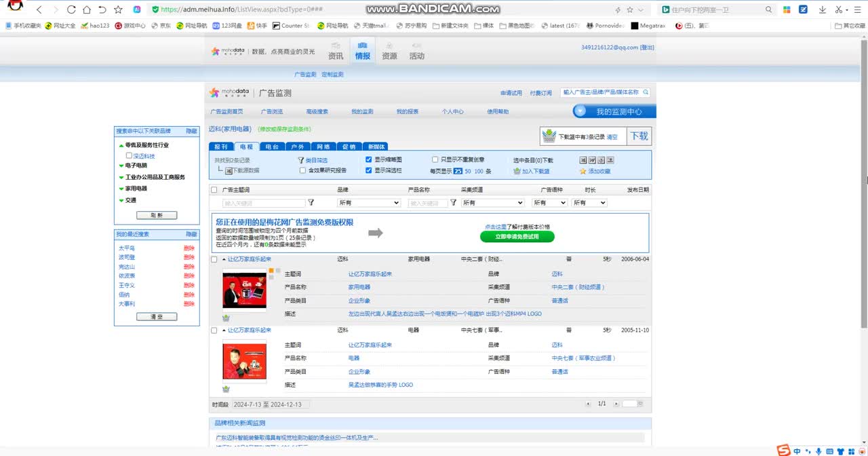Click the funnel icon next to the 产品名称 keyword field
Screen dimensions: 868x456
[x=453, y=202]
